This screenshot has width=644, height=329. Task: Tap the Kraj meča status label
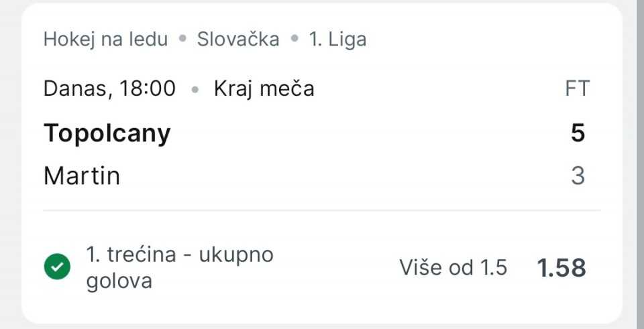coord(264,88)
